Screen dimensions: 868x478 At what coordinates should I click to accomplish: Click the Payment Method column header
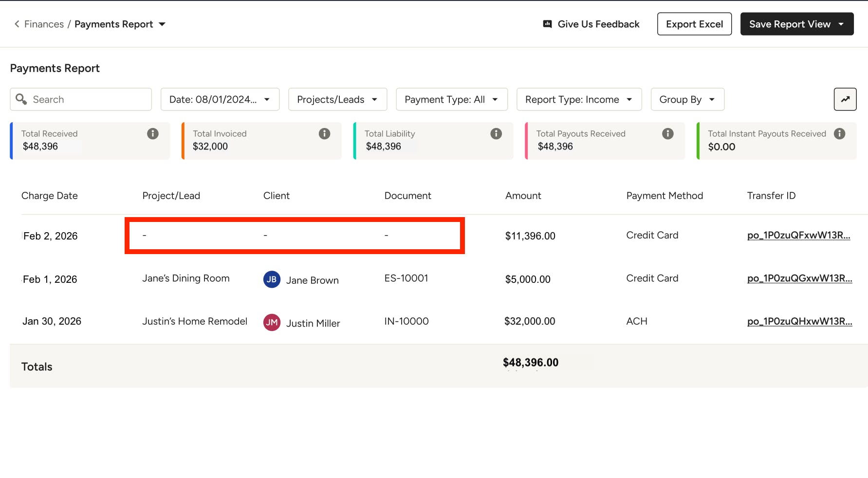pos(665,196)
